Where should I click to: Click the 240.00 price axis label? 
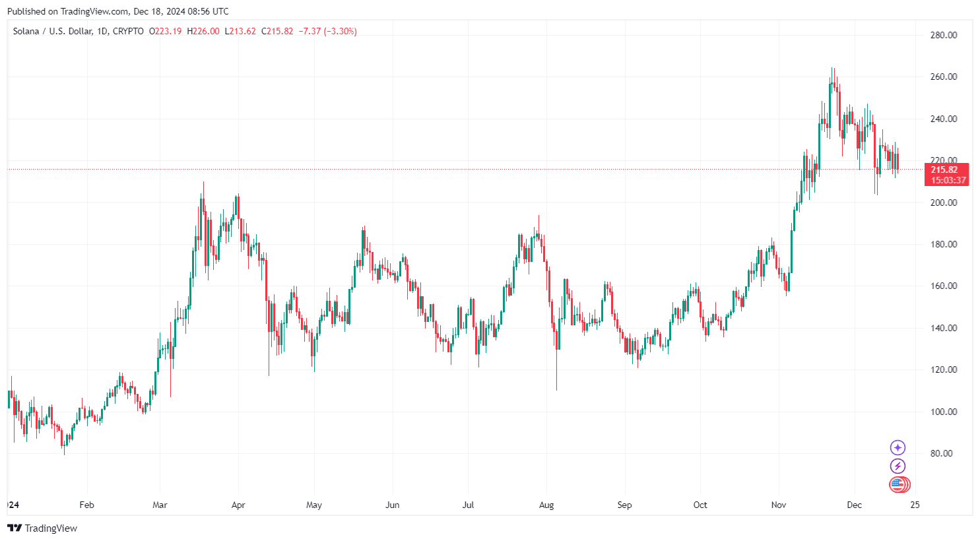[944, 119]
